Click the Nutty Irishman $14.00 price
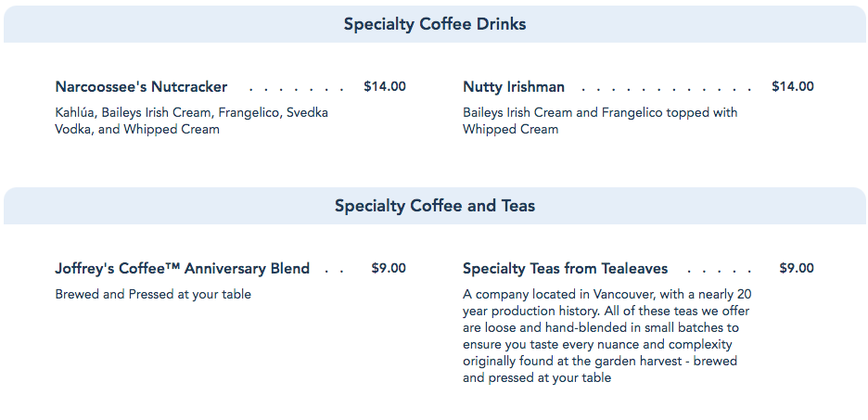868x420 pixels. (x=792, y=87)
